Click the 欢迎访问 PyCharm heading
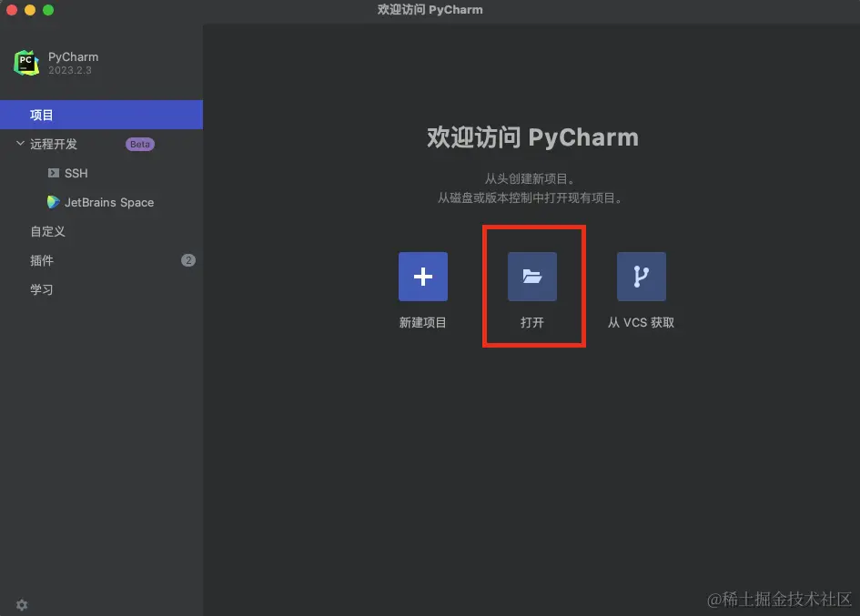860x616 pixels. click(x=532, y=137)
